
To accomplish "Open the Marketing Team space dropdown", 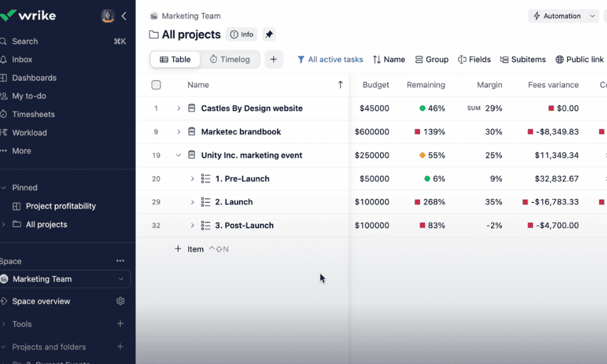I will click(x=121, y=279).
